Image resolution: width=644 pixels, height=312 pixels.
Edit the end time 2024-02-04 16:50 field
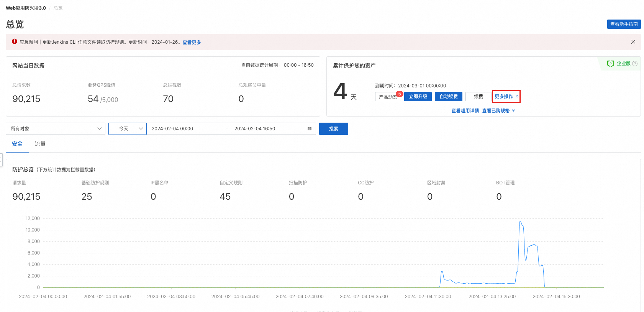coord(255,129)
